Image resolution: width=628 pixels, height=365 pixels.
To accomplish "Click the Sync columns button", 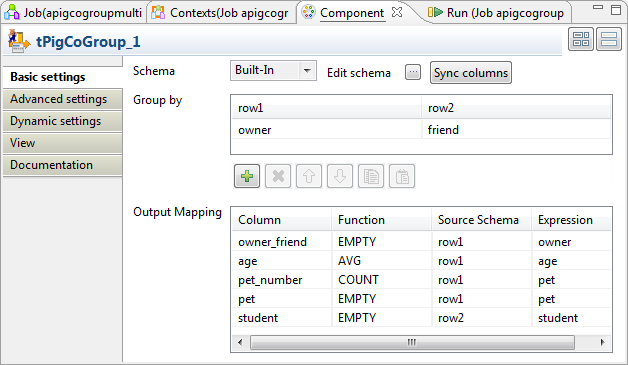I will 471,73.
